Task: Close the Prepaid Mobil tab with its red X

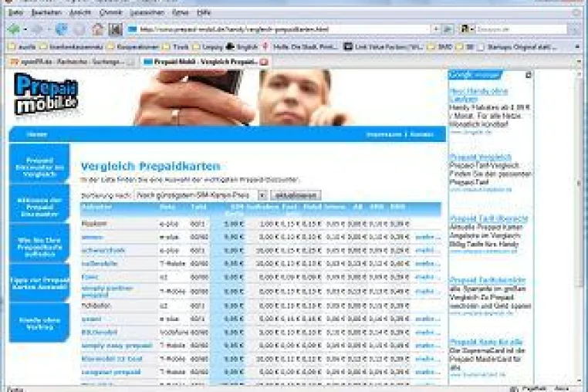Action: (264, 62)
